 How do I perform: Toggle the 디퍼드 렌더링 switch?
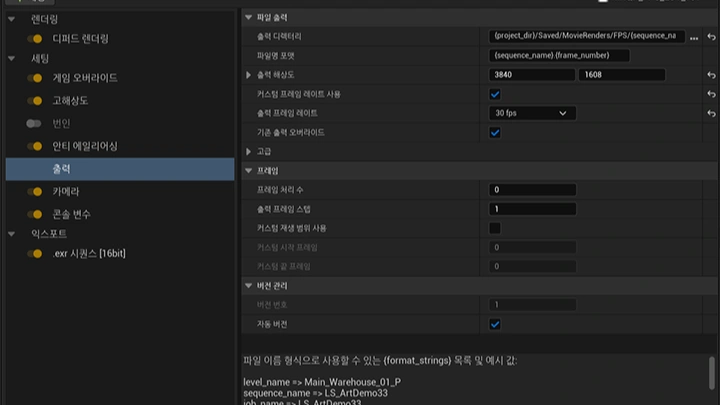(35, 39)
